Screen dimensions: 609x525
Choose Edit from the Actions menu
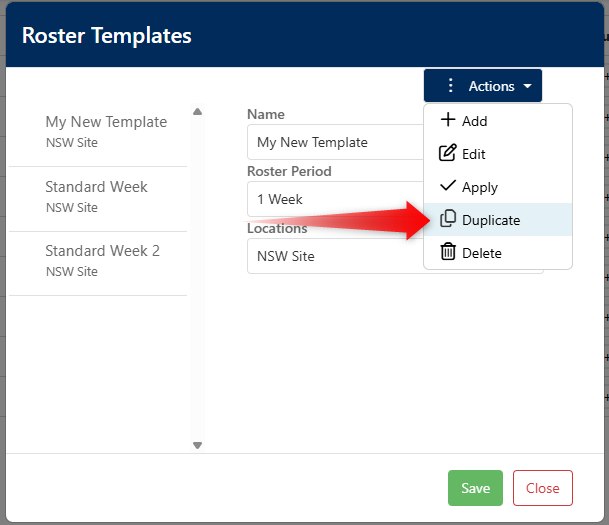point(474,154)
